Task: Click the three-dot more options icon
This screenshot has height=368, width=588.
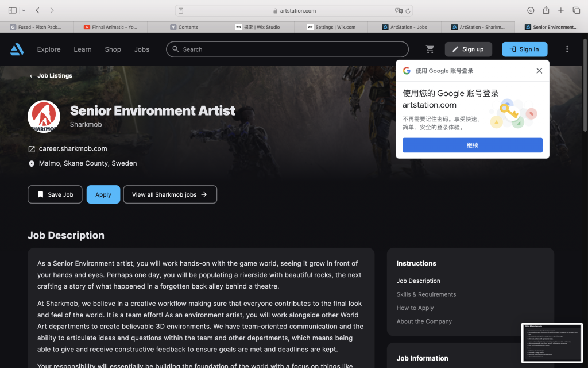Action: click(567, 49)
